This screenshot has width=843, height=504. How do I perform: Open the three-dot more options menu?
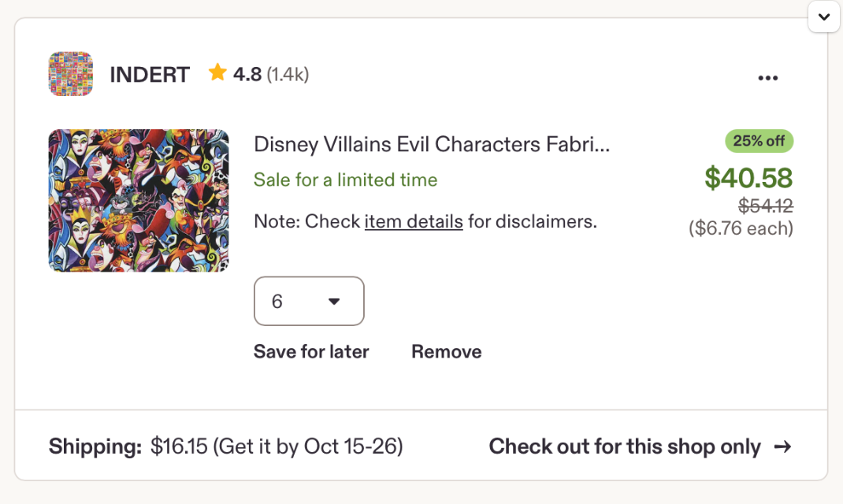[767, 78]
